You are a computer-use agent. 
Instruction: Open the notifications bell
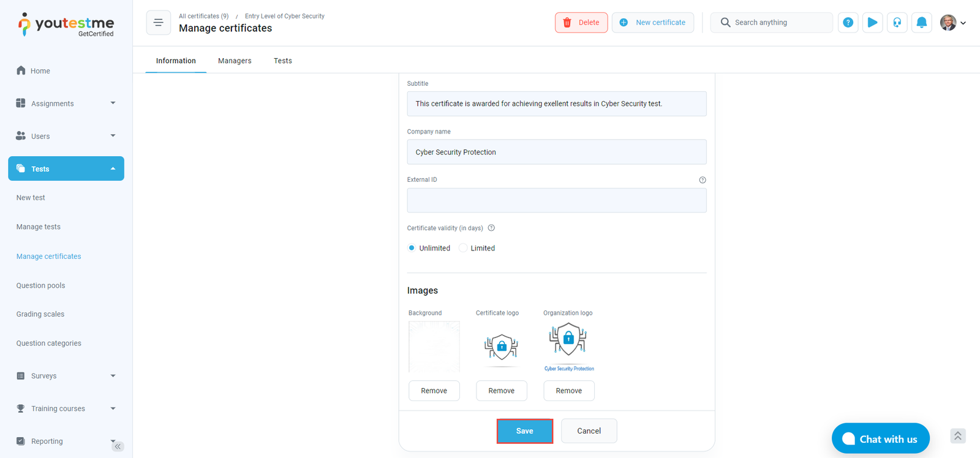[921, 23]
